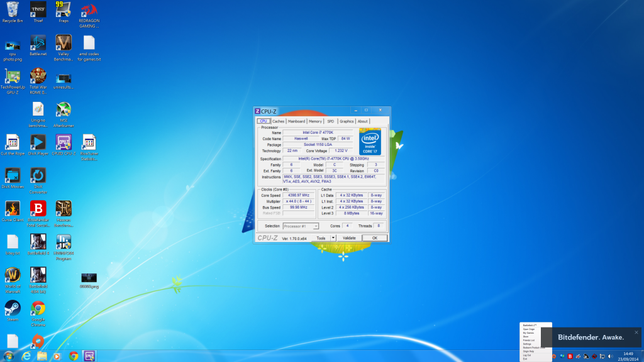Open the Memory tab in CPU-Z
Image resolution: width=644 pixels, height=362 pixels.
coord(315,121)
